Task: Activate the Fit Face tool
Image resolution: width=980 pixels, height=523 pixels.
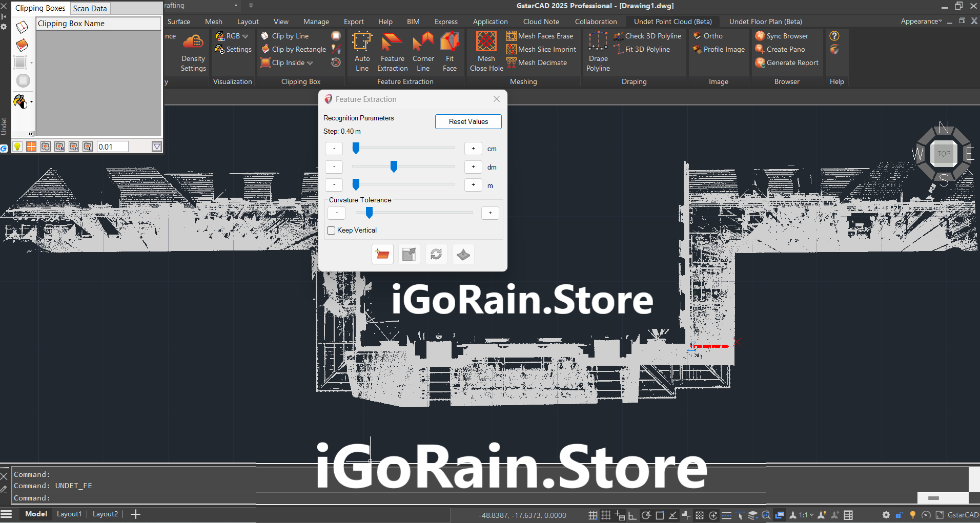Action: point(450,50)
